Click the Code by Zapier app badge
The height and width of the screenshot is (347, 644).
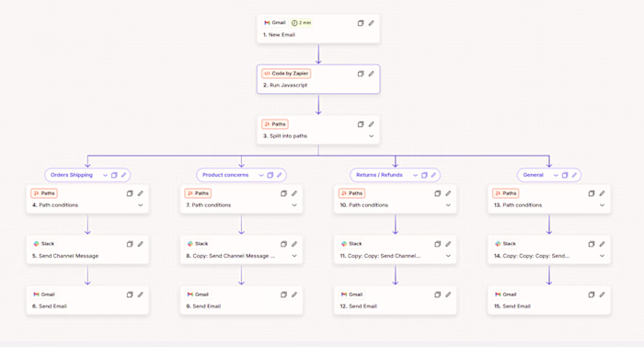click(286, 74)
